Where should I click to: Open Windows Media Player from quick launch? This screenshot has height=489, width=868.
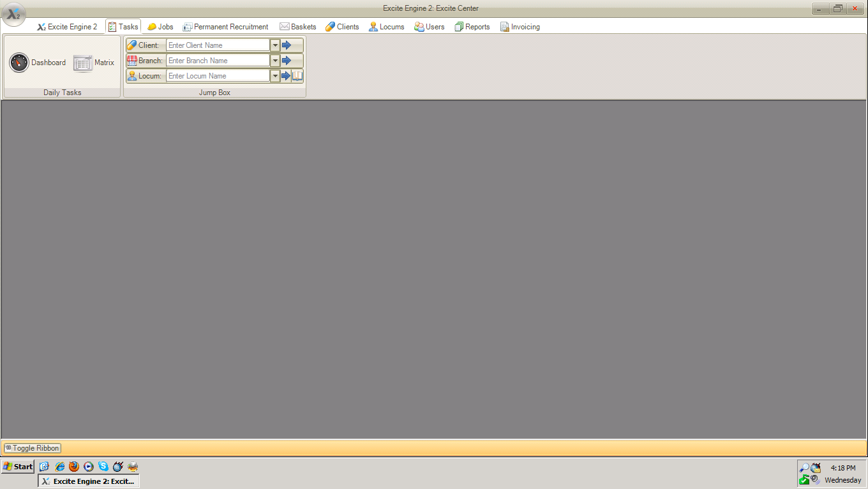(89, 467)
